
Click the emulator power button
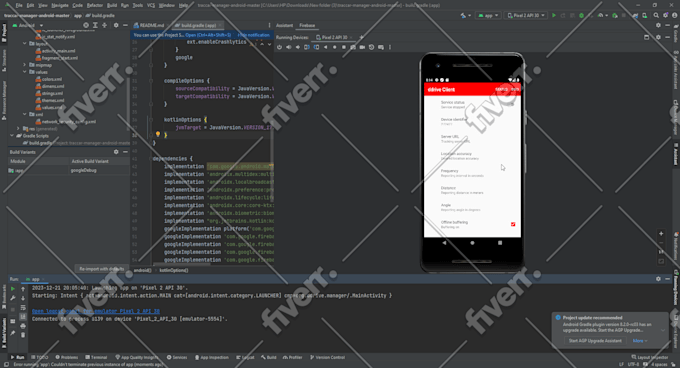279,47
